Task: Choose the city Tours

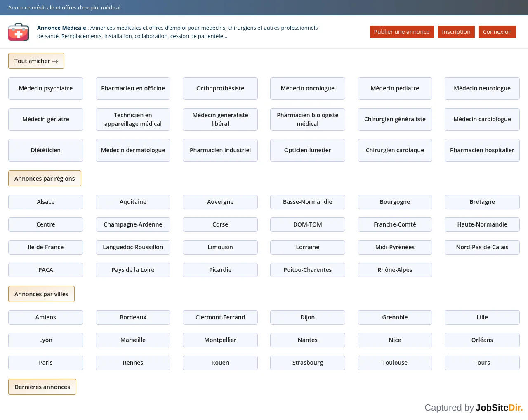Action: (x=482, y=363)
